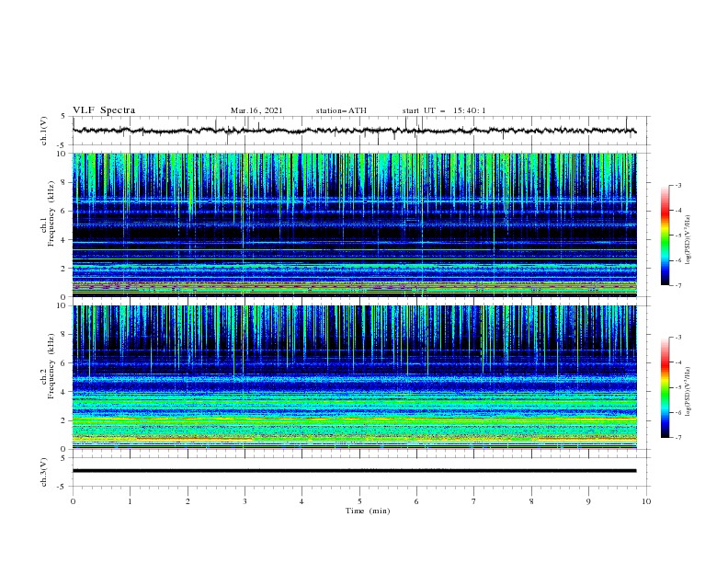Click the lower PSD color scale bar
Image resolution: width=728 pixels, height=563 pixels.
[x=665, y=387]
